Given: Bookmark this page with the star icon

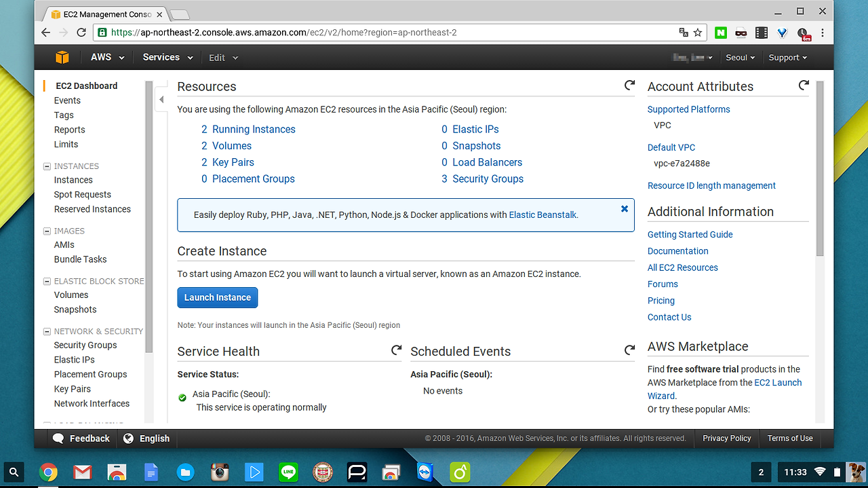Looking at the screenshot, I should pos(698,33).
